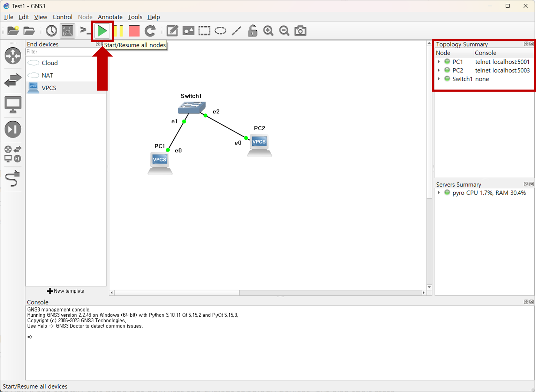536x392 pixels.
Task: Select the Draw a rectangle tool
Action: point(204,31)
